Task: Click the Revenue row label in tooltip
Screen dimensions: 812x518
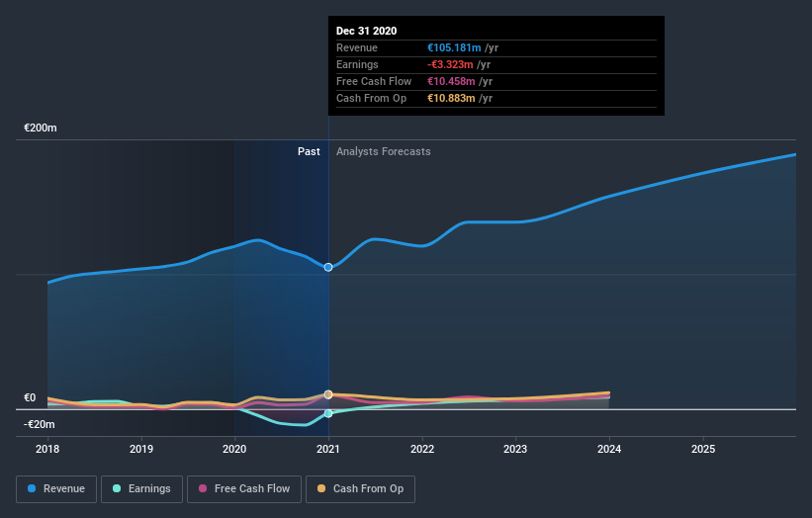Action: click(357, 47)
